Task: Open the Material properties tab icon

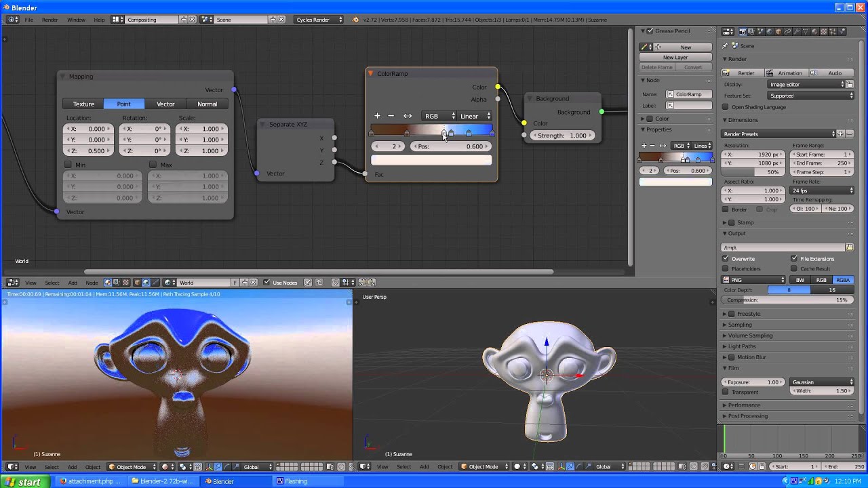Action: coord(814,32)
